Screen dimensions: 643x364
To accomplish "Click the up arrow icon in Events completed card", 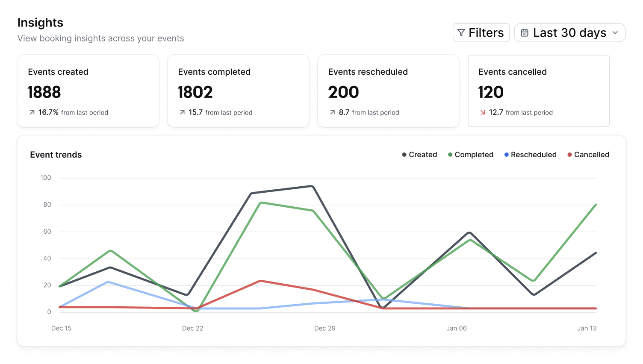I will [182, 112].
